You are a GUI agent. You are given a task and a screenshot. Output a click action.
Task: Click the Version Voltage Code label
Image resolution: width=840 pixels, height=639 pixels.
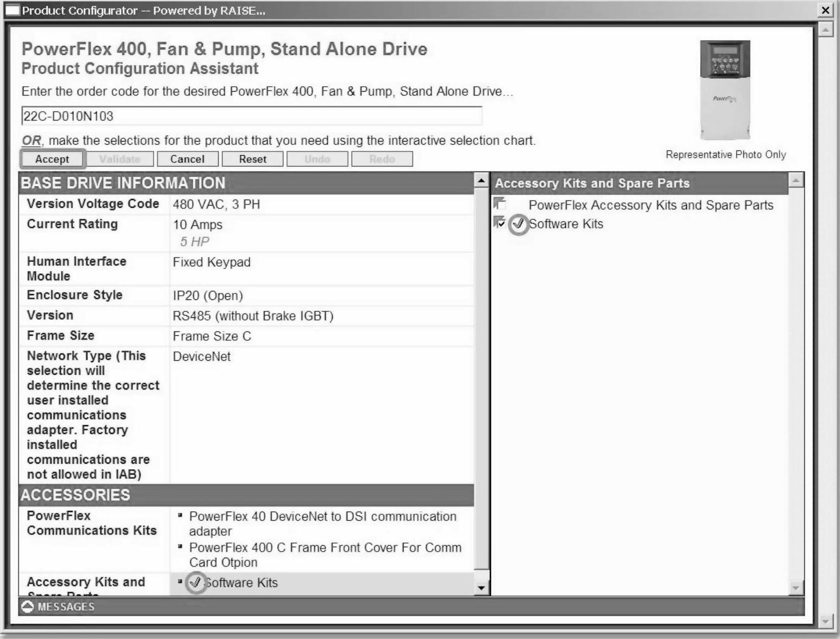point(93,204)
